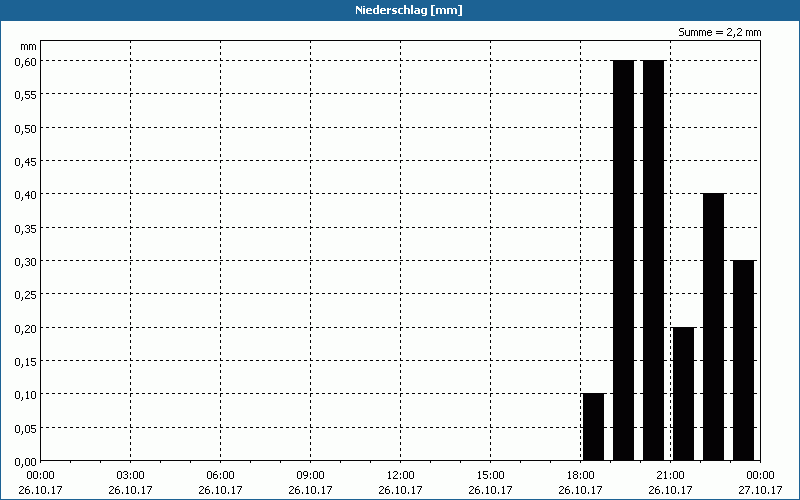800x500 pixels.
Task: Click the 09:00 time axis label
Action: pyautogui.click(x=310, y=475)
